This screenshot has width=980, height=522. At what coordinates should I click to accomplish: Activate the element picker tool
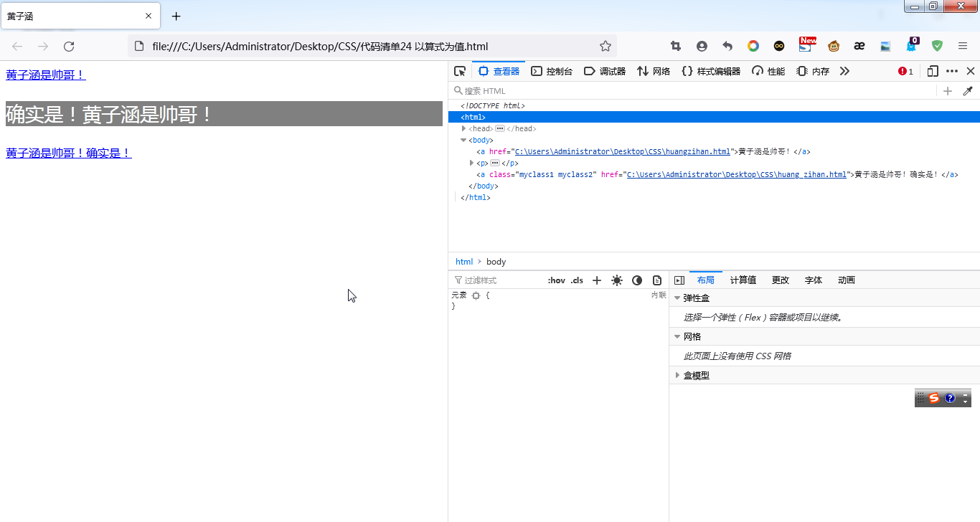[x=460, y=71]
